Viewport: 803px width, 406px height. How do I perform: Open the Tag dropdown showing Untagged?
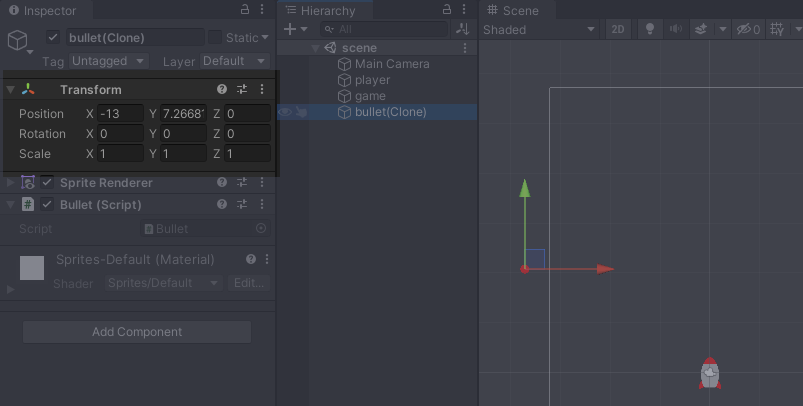click(109, 61)
